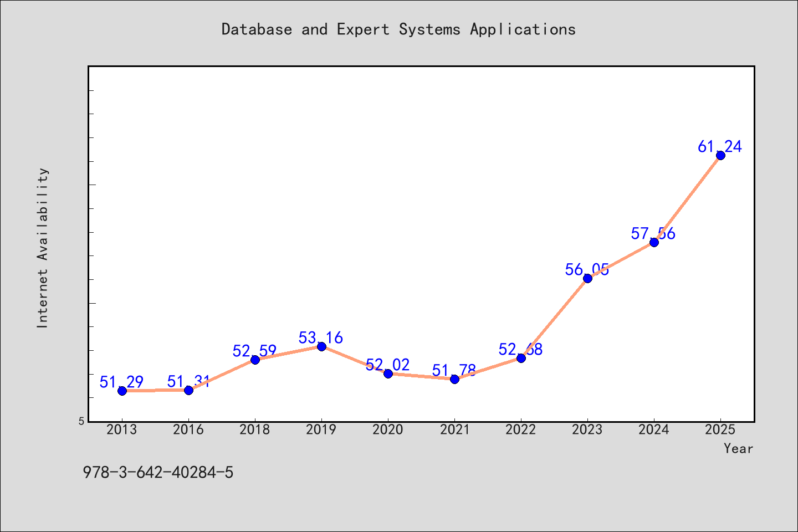Click the 2024 x-axis tick label

(654, 429)
